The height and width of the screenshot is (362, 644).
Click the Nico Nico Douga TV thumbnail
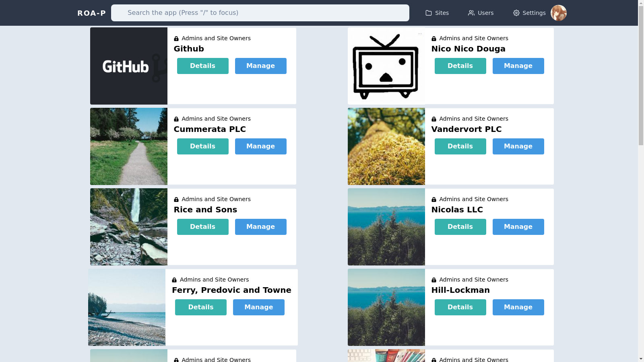coord(386,66)
